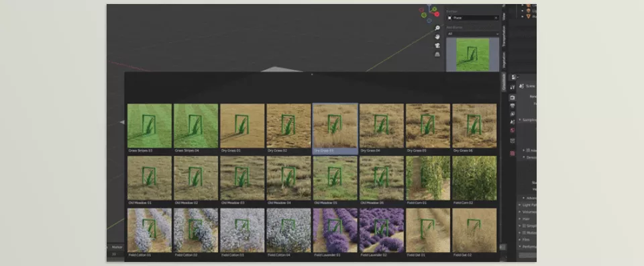644x266 pixels.
Task: Open the Output properties tab icon
Action: pyautogui.click(x=512, y=105)
